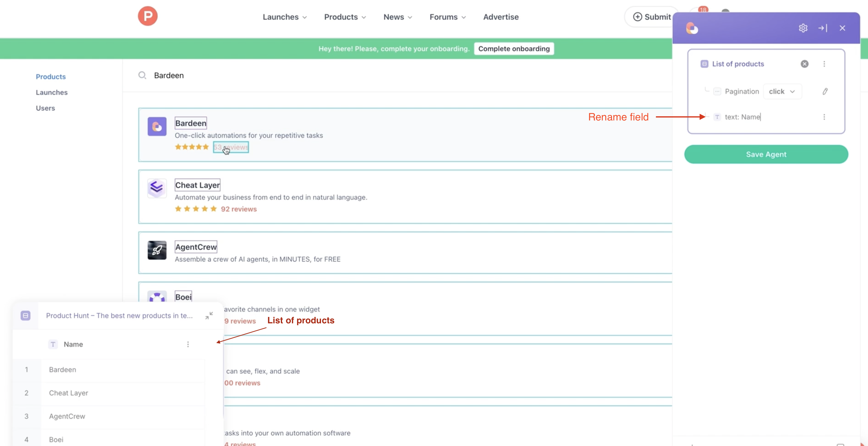
Task: Open Bardeen's 53 reviews link
Action: pyautogui.click(x=231, y=147)
